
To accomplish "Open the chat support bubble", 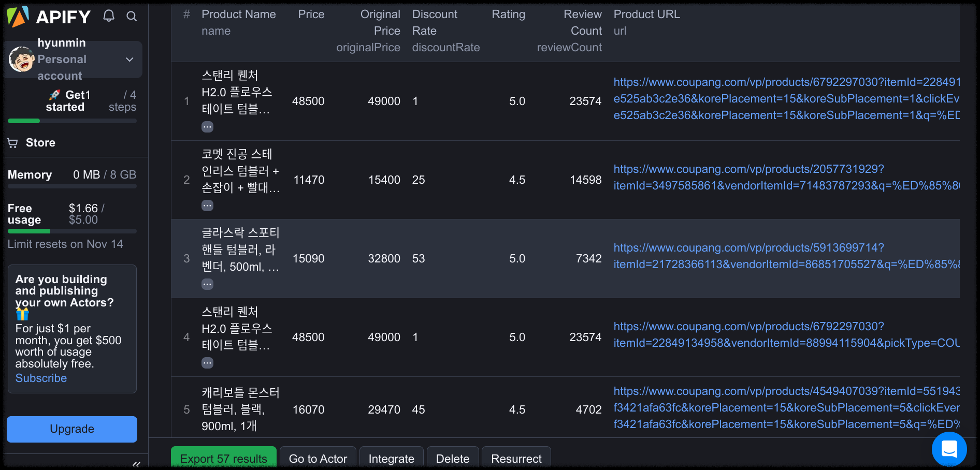I will 949,449.
